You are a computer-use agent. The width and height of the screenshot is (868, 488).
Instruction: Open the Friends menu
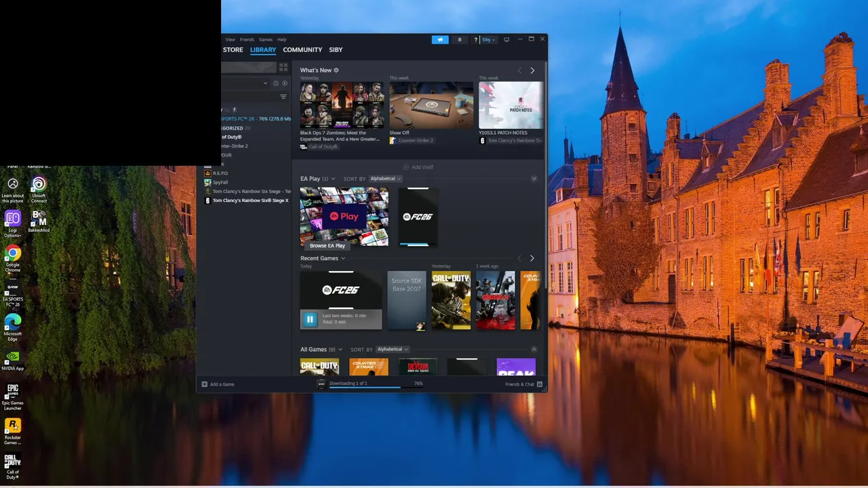click(247, 39)
